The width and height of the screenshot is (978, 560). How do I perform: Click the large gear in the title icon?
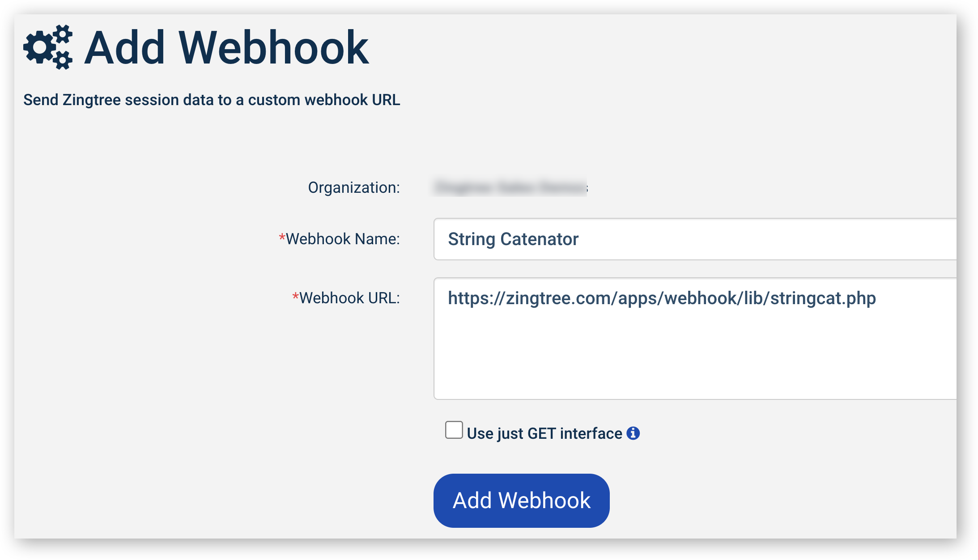pyautogui.click(x=39, y=47)
